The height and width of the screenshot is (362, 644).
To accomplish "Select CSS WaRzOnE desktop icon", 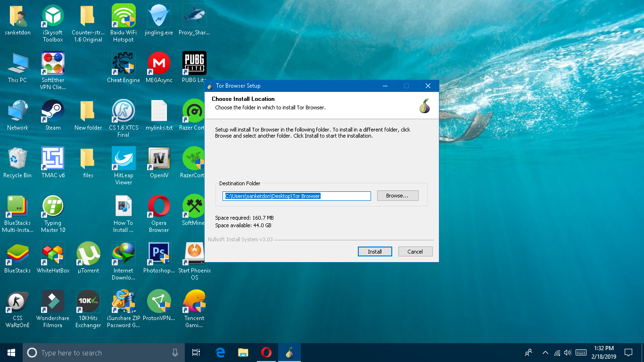I will coord(18,302).
